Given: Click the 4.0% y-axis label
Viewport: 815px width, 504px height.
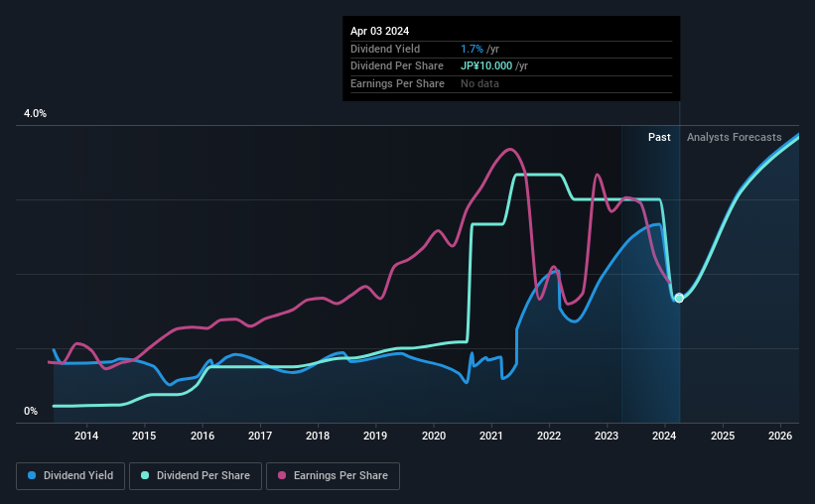Looking at the screenshot, I should [x=35, y=113].
